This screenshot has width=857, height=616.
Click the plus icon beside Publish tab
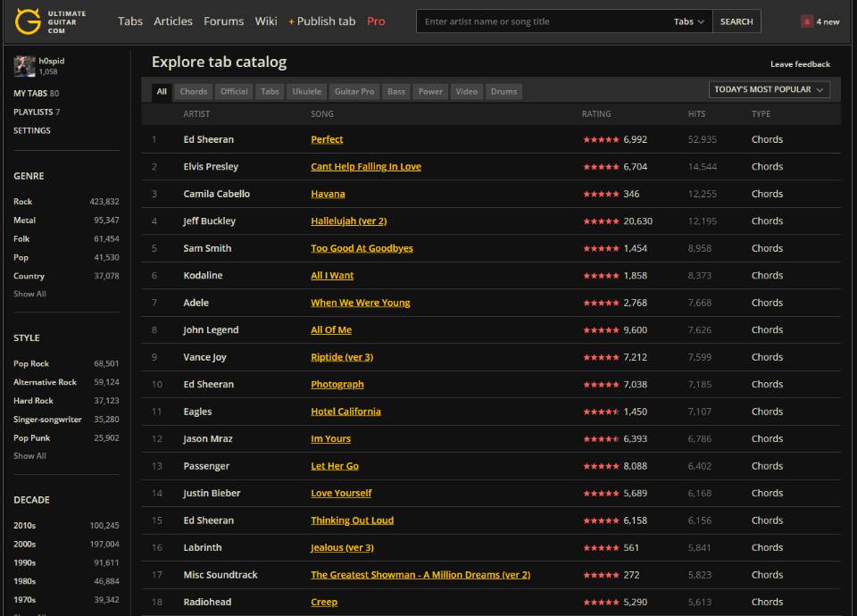coord(291,21)
